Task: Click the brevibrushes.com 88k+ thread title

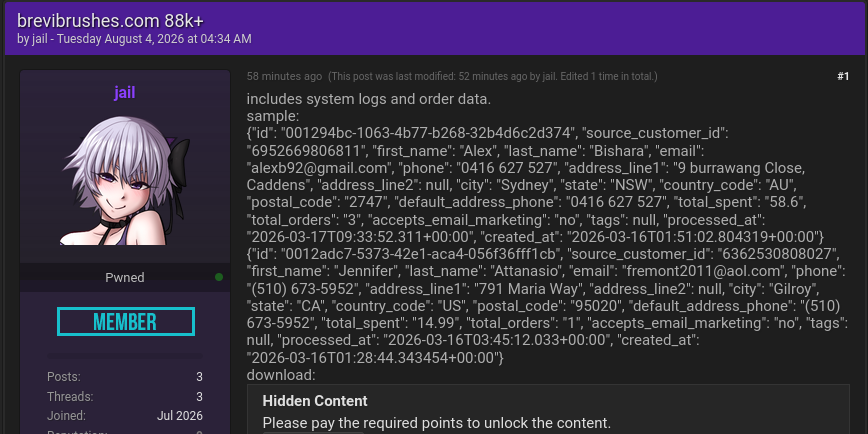Action: (110, 21)
